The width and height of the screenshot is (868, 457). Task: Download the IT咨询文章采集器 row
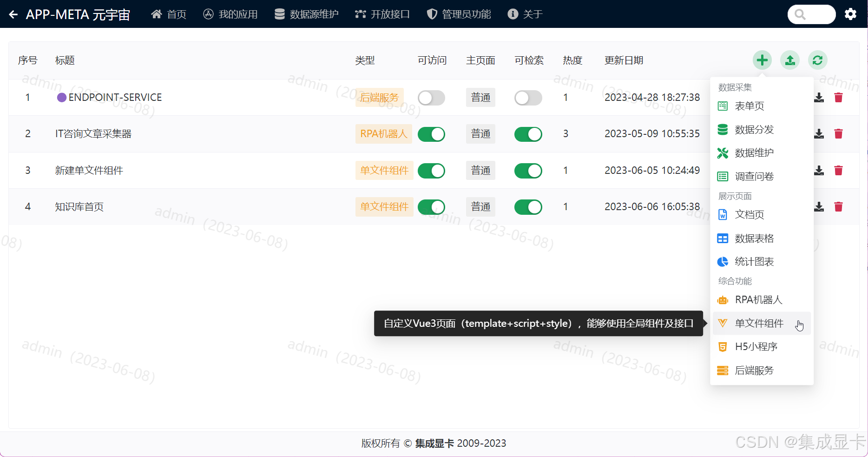819,134
